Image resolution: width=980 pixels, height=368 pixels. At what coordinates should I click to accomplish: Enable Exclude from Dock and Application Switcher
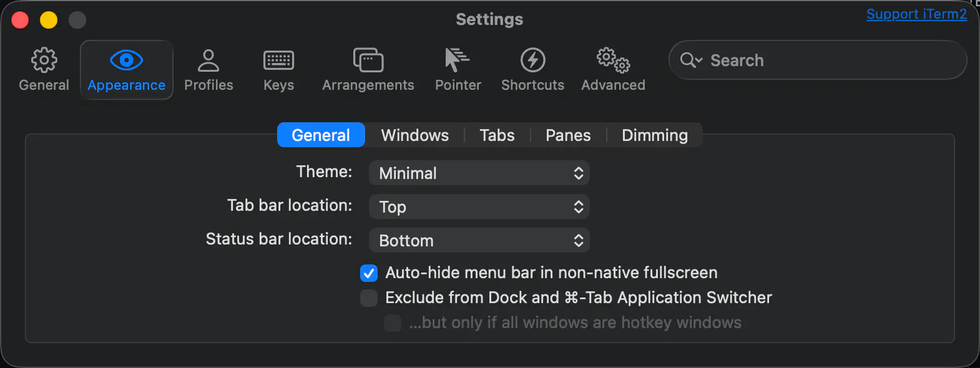(x=369, y=298)
